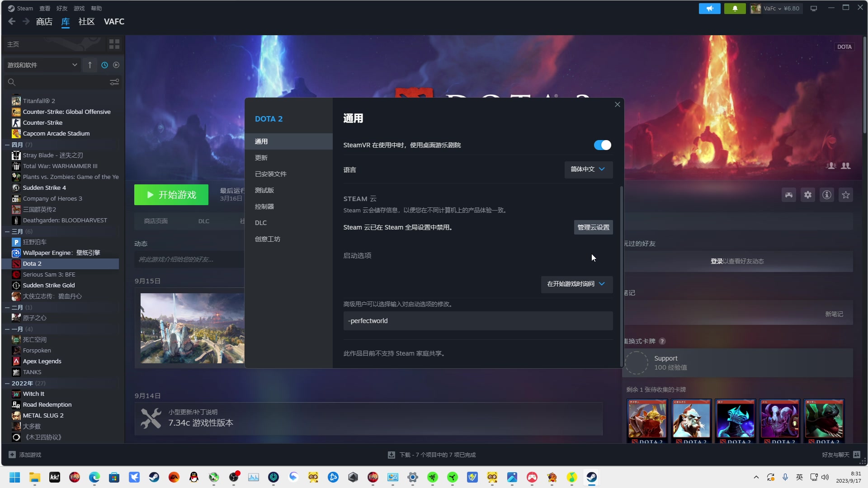This screenshot has width=868, height=488.
Task: Click the controller icon on game page
Action: point(788,195)
